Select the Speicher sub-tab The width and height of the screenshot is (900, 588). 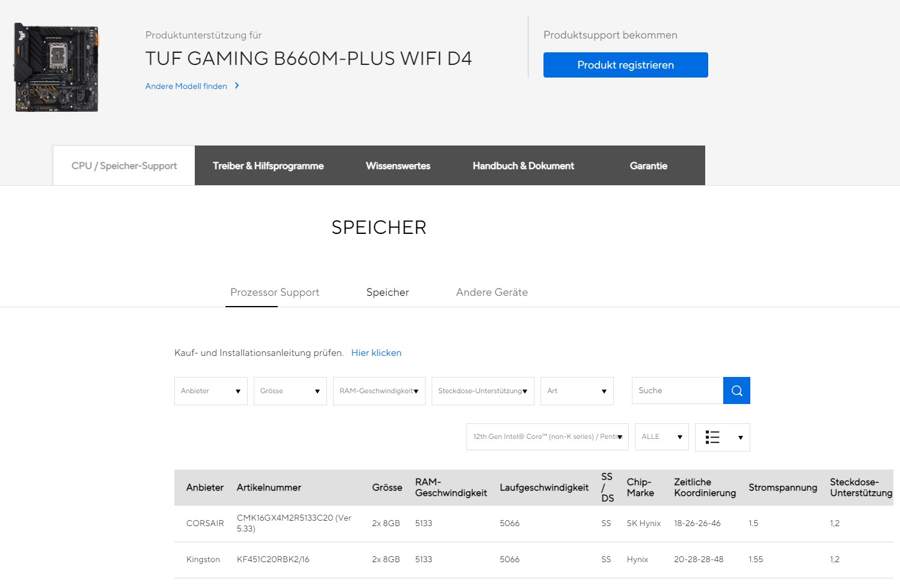[x=388, y=292]
